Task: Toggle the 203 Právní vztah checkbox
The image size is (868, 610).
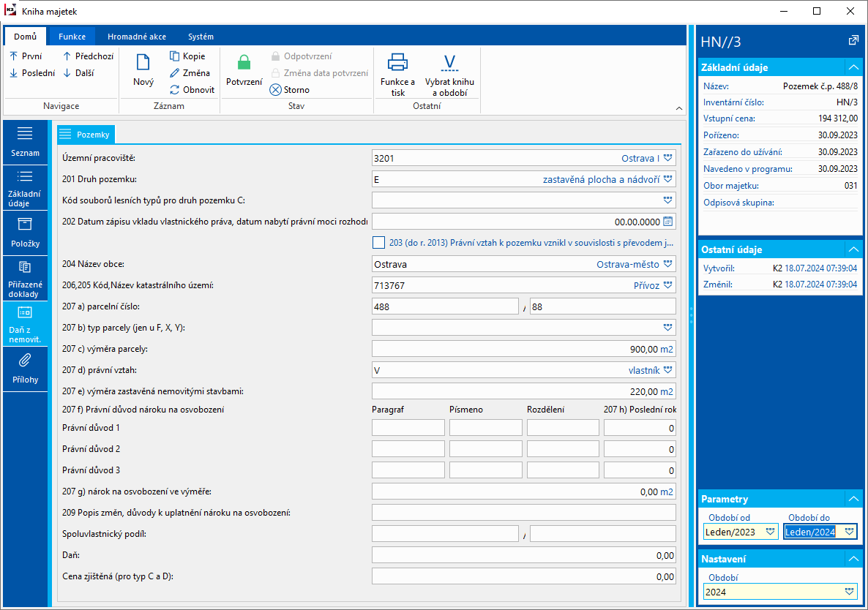Action: [378, 243]
